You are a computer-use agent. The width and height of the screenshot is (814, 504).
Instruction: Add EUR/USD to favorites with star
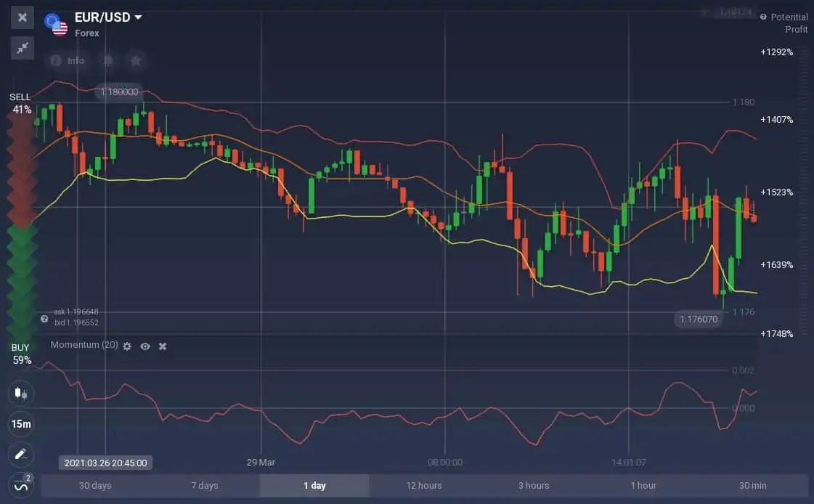pyautogui.click(x=135, y=61)
